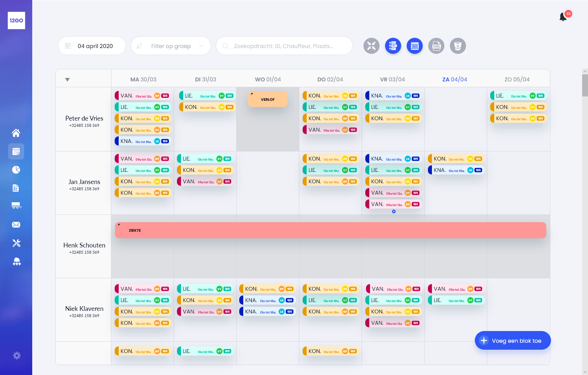Open the sort triangle in the table header
This screenshot has height=375, width=588.
(67, 79)
